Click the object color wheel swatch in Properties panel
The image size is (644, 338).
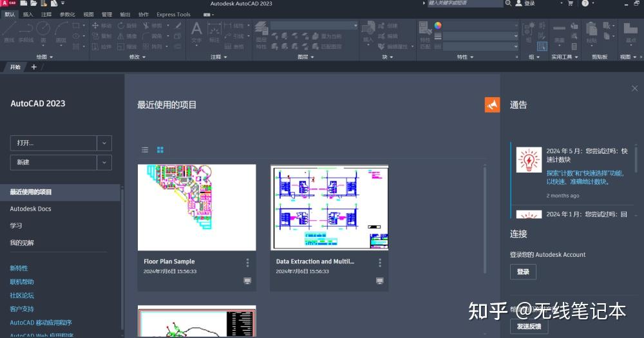(x=438, y=26)
